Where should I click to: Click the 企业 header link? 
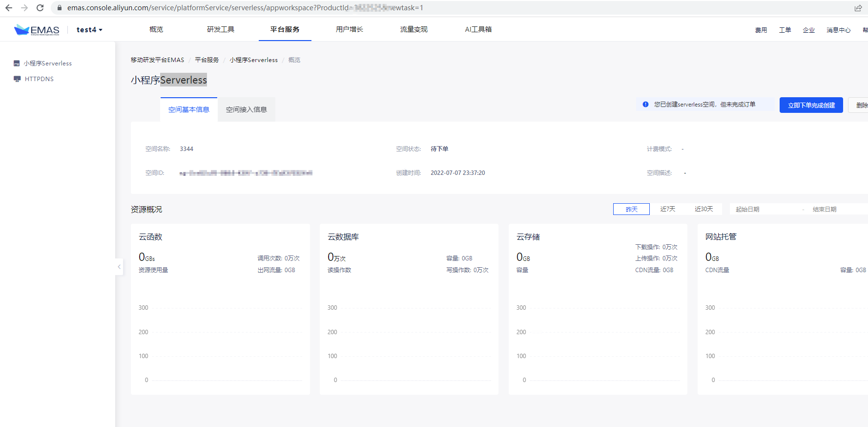click(809, 30)
